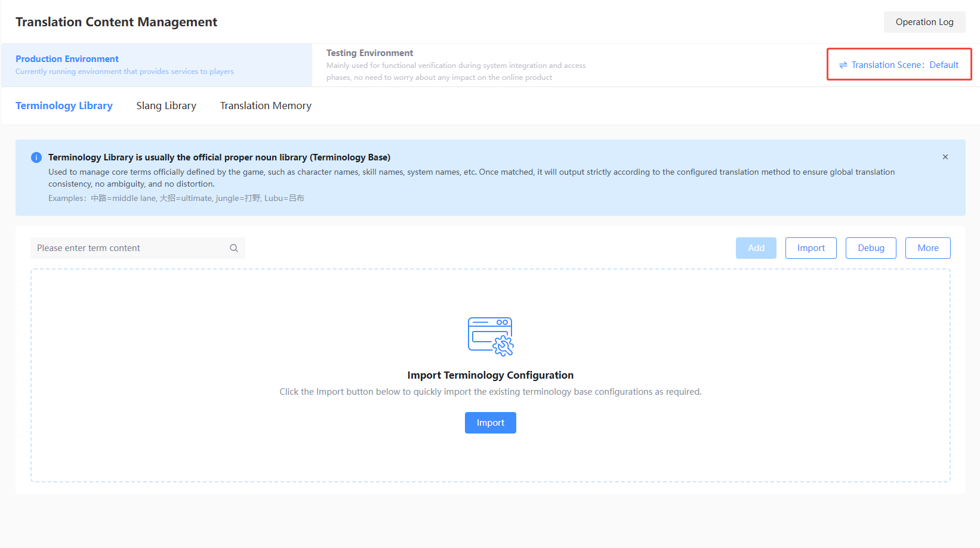Open the More options menu
The width and height of the screenshot is (980, 548).
pos(928,248)
